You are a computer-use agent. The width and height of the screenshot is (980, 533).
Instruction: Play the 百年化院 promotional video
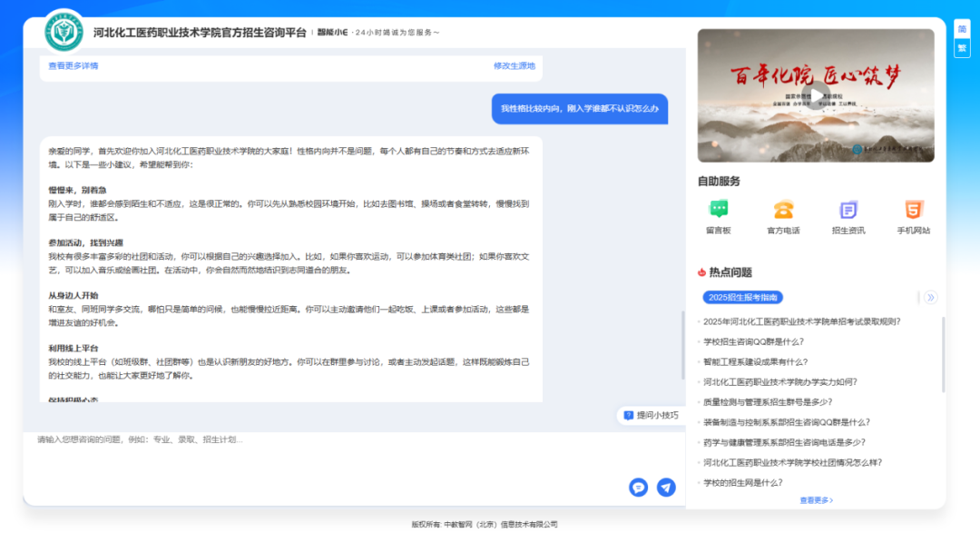tap(816, 94)
